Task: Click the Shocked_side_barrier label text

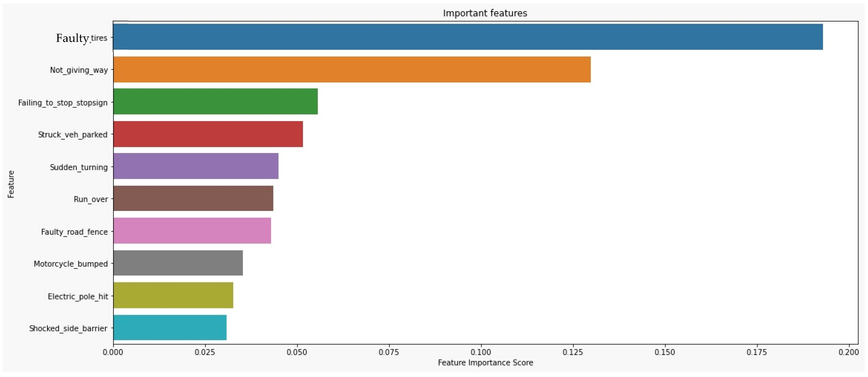Action: point(68,329)
